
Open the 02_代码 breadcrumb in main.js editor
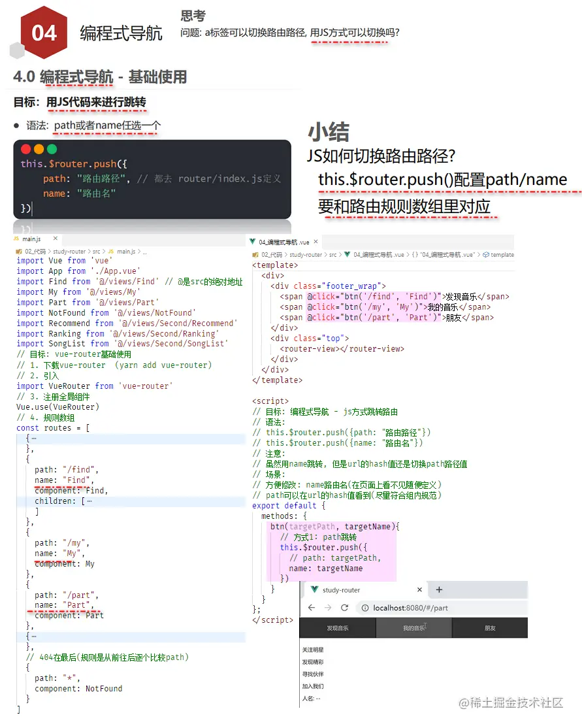click(35, 251)
